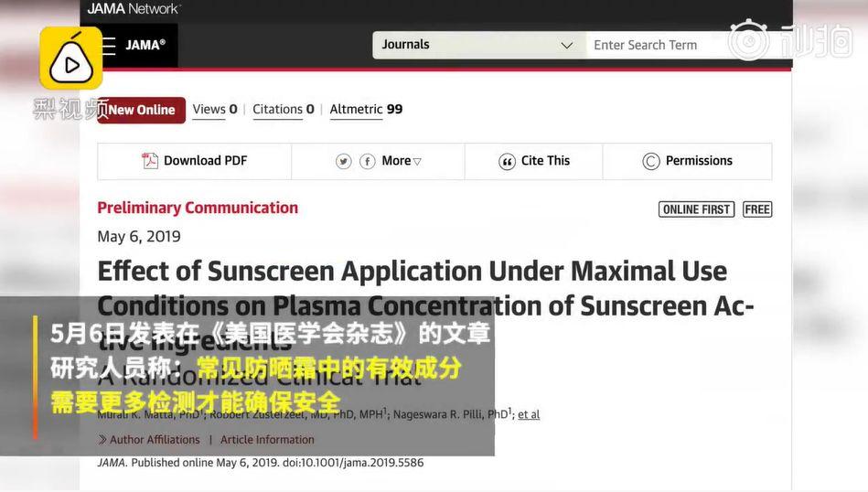Share the article on Twitter
This screenshot has height=492, width=868.
(343, 162)
